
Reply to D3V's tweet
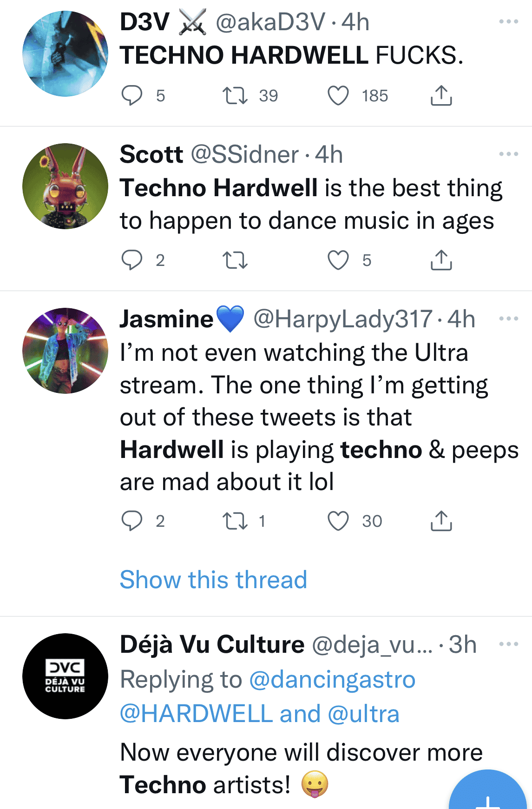tap(132, 96)
